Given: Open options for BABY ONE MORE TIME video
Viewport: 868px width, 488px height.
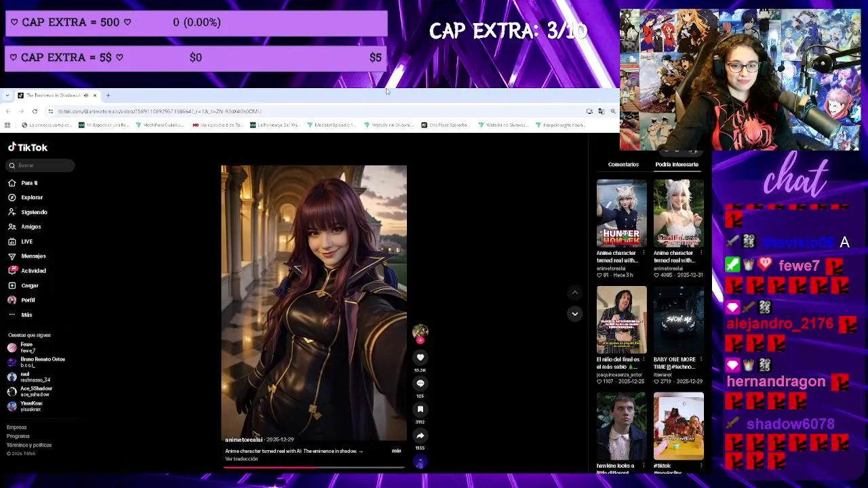Looking at the screenshot, I should click(x=701, y=359).
